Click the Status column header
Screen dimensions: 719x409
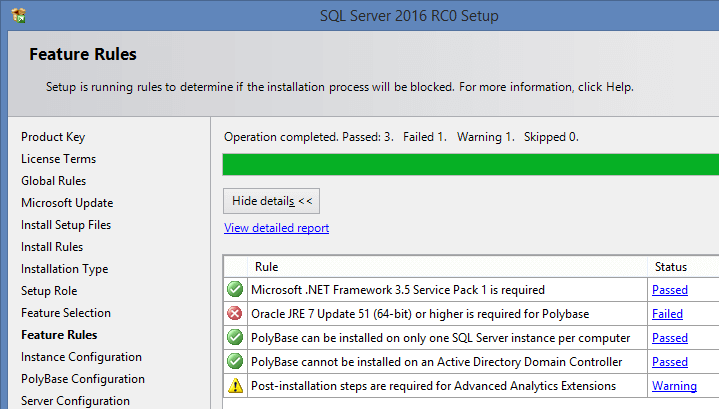671,267
